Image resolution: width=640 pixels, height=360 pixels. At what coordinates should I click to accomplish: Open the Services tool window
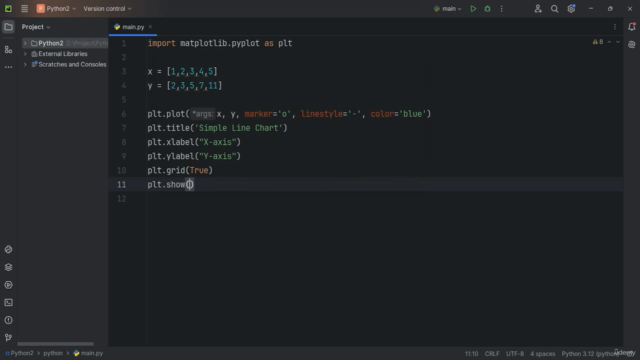8,285
